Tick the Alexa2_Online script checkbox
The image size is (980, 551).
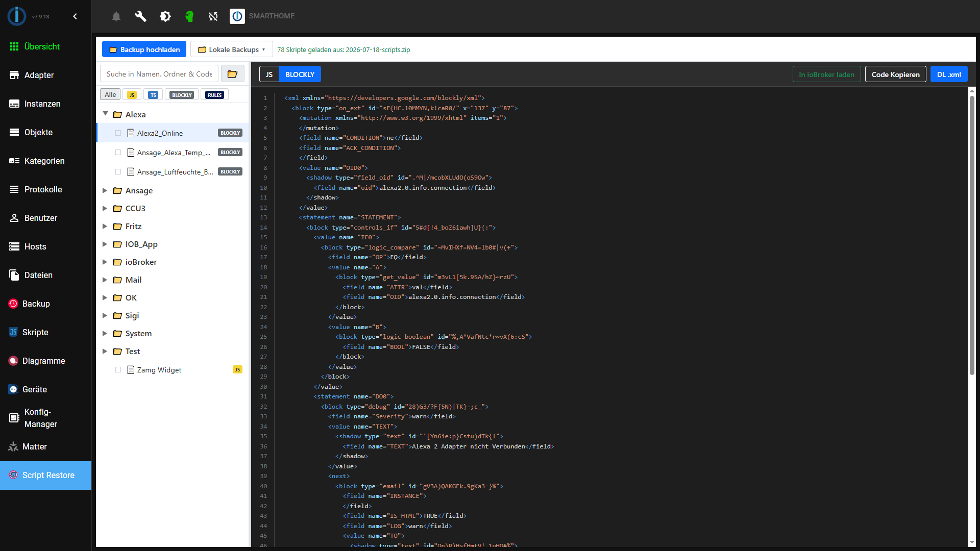[118, 133]
